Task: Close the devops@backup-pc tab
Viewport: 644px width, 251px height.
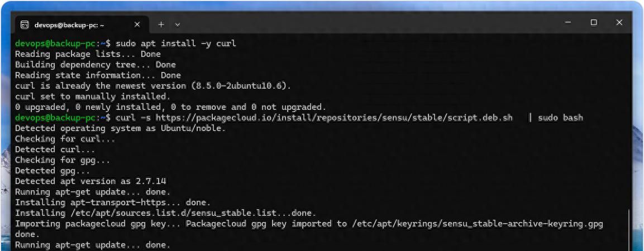Action: [139, 25]
